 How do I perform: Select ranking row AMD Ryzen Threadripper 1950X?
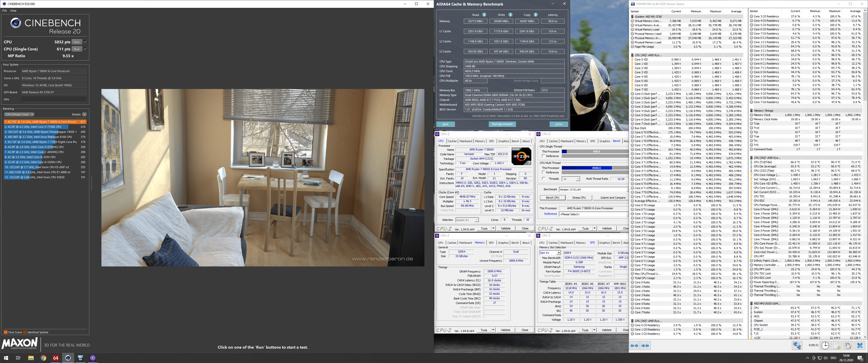tap(45, 132)
